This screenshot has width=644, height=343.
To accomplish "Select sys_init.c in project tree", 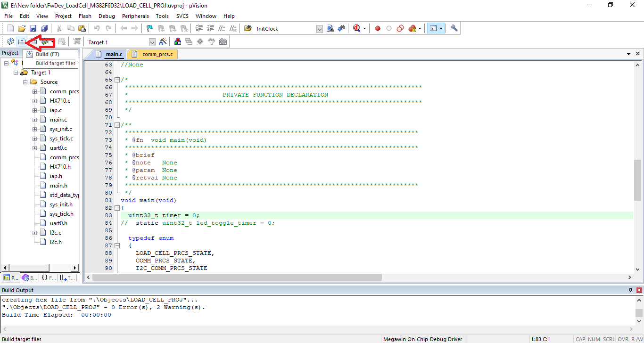I will tap(61, 129).
